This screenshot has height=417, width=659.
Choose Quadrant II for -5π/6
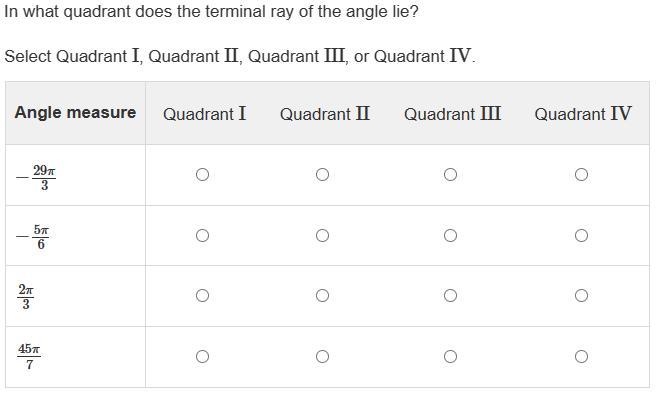[322, 236]
